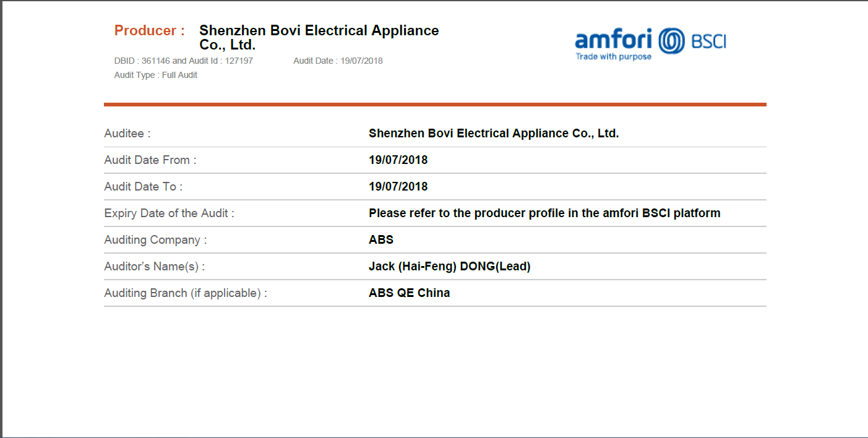Click the amfori BSCI spiral logo icon
This screenshot has height=438, width=868.
point(671,41)
